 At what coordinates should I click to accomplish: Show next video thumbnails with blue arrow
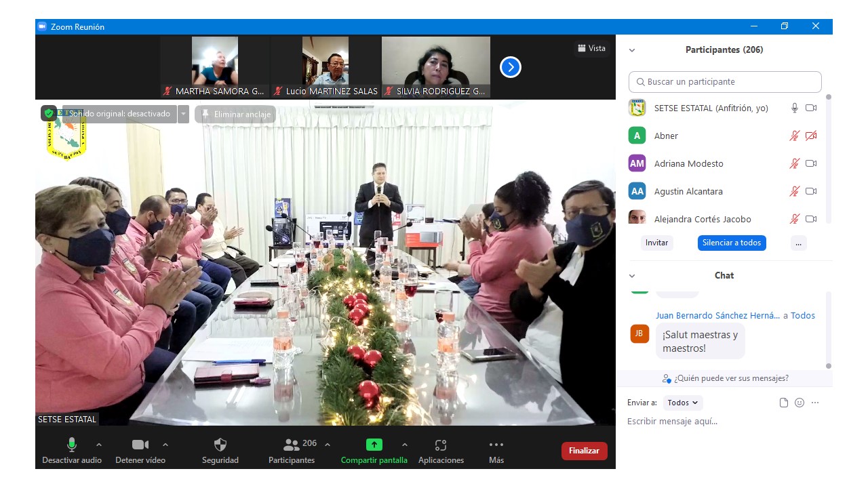[511, 67]
